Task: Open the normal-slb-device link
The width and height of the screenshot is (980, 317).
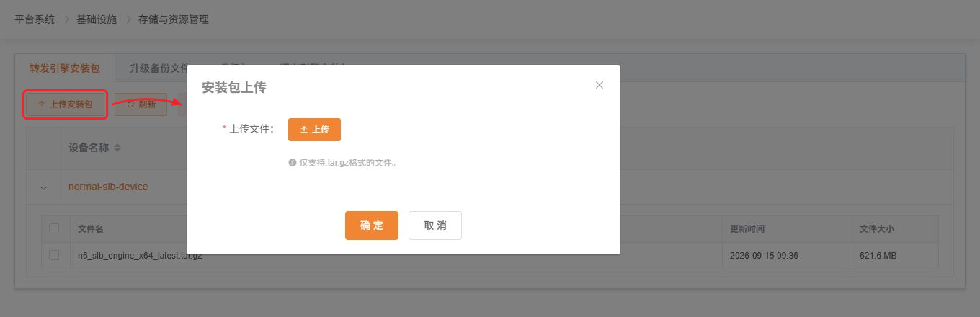Action: 108,187
